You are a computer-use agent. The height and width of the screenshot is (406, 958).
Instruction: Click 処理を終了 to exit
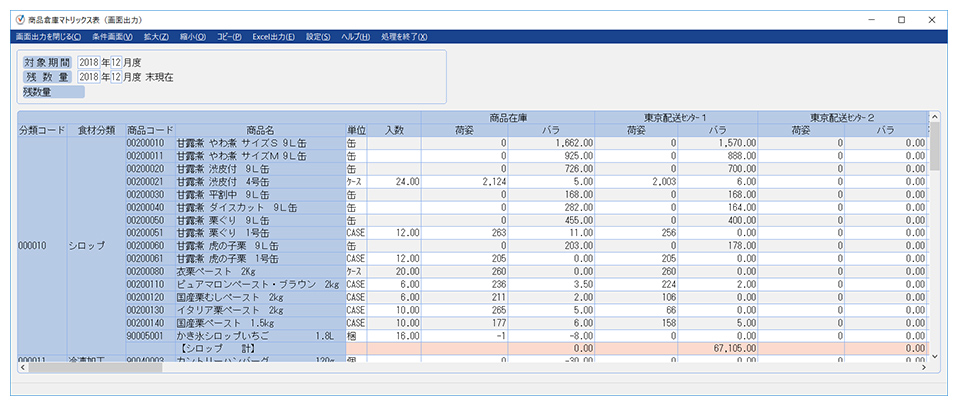404,37
